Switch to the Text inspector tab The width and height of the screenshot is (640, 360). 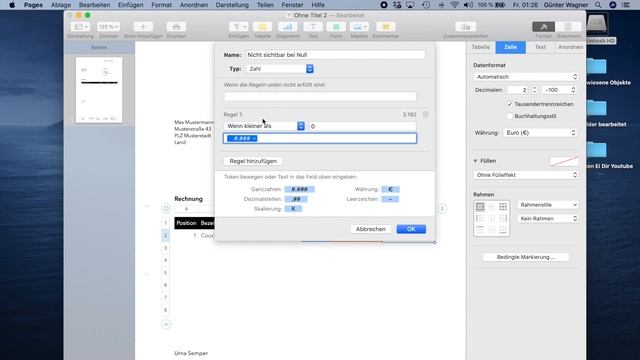click(540, 47)
